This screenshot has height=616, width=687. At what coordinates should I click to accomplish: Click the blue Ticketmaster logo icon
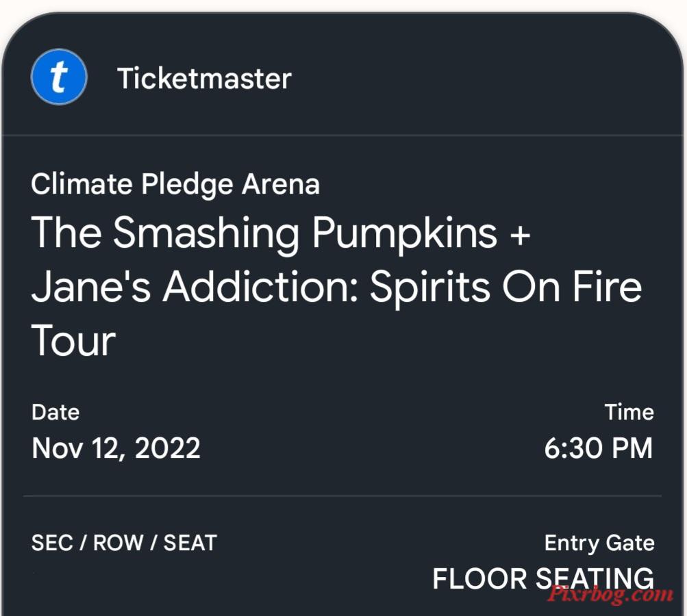pyautogui.click(x=59, y=77)
